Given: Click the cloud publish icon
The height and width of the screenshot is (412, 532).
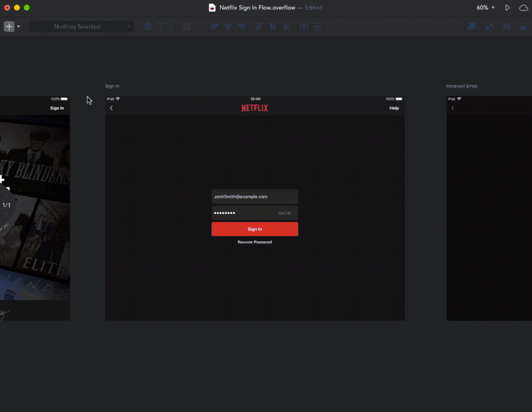Looking at the screenshot, I should point(524,7).
